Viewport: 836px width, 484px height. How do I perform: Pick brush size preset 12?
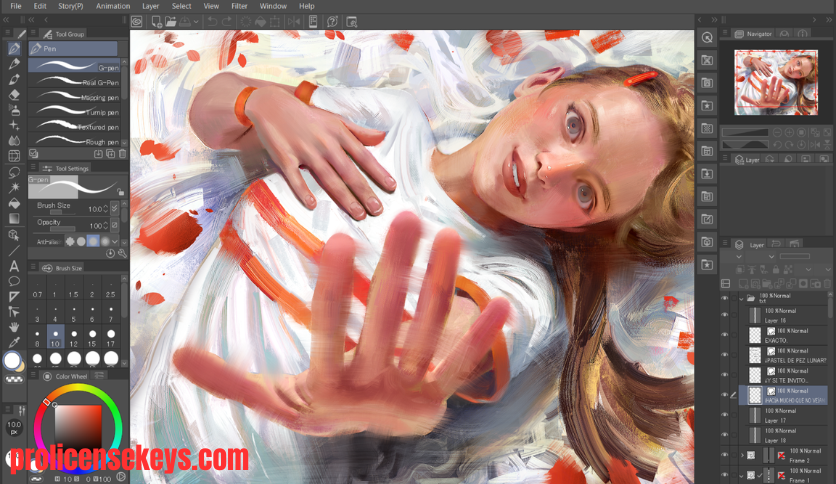pyautogui.click(x=74, y=338)
